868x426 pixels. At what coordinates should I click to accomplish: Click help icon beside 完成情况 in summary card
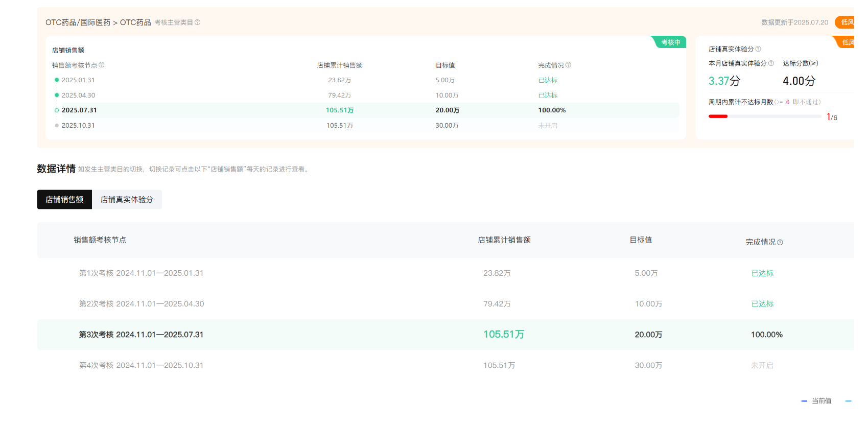click(569, 65)
